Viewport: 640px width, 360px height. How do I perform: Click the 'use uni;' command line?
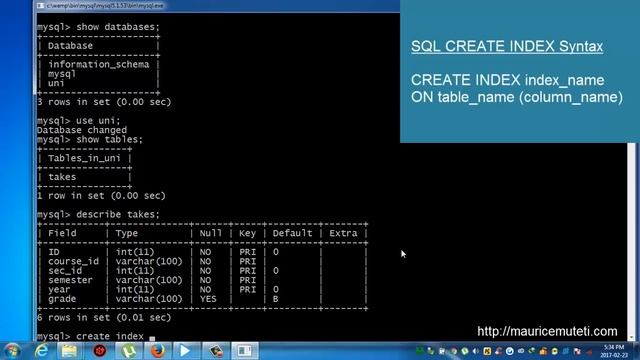tap(79, 121)
